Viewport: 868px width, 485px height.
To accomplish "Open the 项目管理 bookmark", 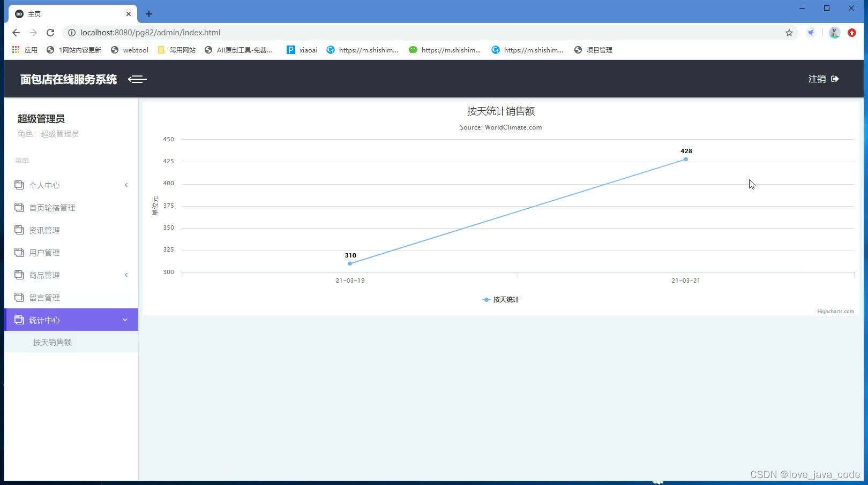I will pos(593,50).
